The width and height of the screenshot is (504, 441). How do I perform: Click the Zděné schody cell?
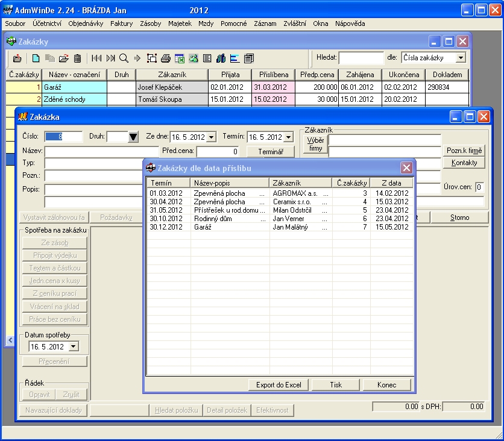(74, 99)
